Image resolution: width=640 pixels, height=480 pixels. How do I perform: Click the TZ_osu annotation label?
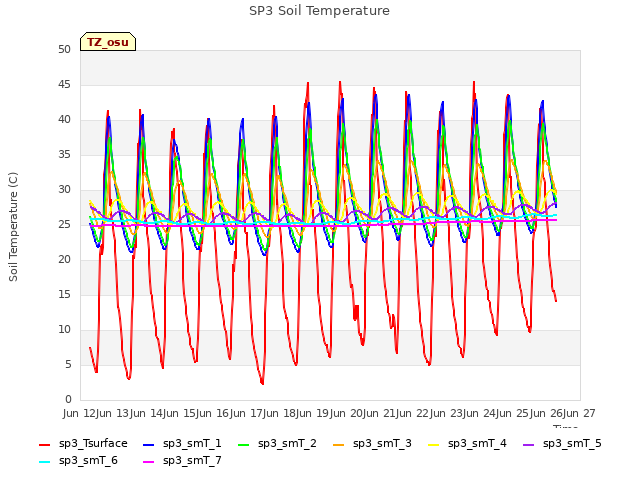point(108,42)
